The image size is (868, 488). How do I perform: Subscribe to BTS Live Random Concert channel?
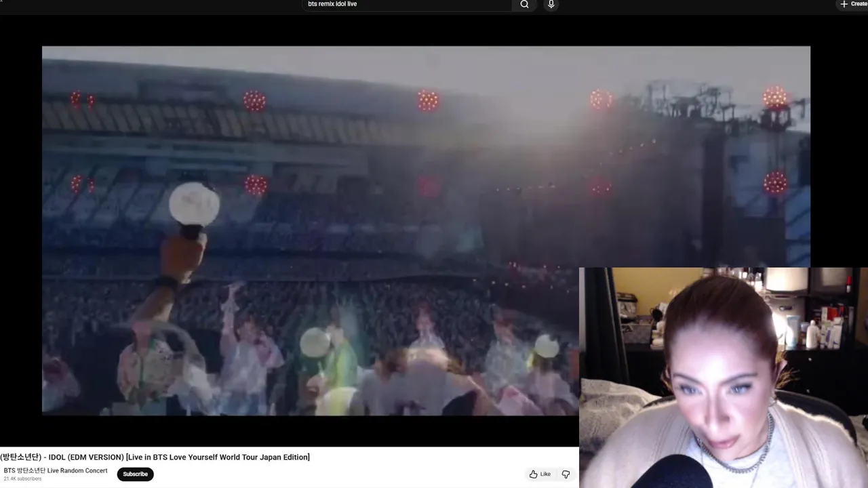(135, 474)
